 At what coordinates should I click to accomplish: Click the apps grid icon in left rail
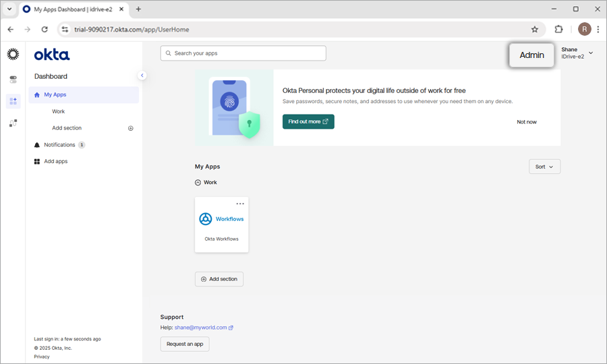pos(13,101)
